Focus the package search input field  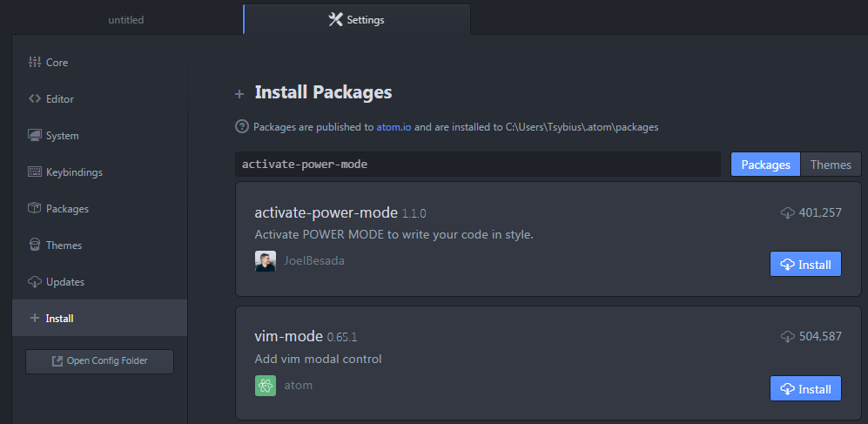[478, 165]
